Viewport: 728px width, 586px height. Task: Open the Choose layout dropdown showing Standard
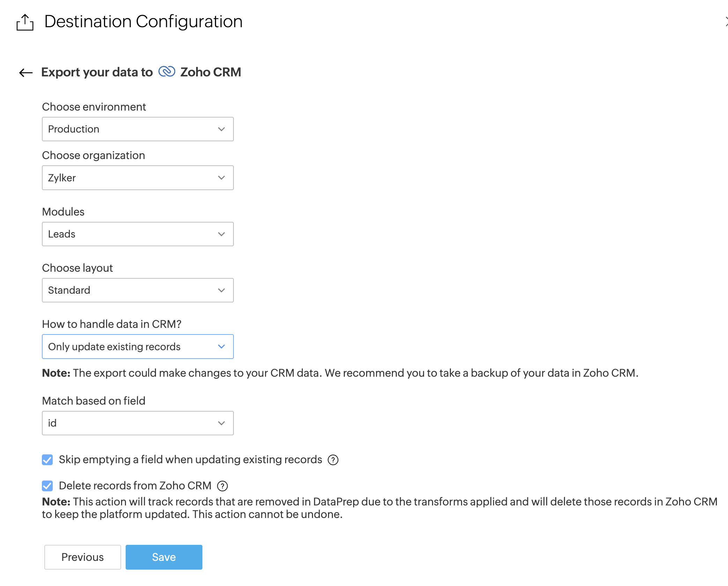point(138,290)
